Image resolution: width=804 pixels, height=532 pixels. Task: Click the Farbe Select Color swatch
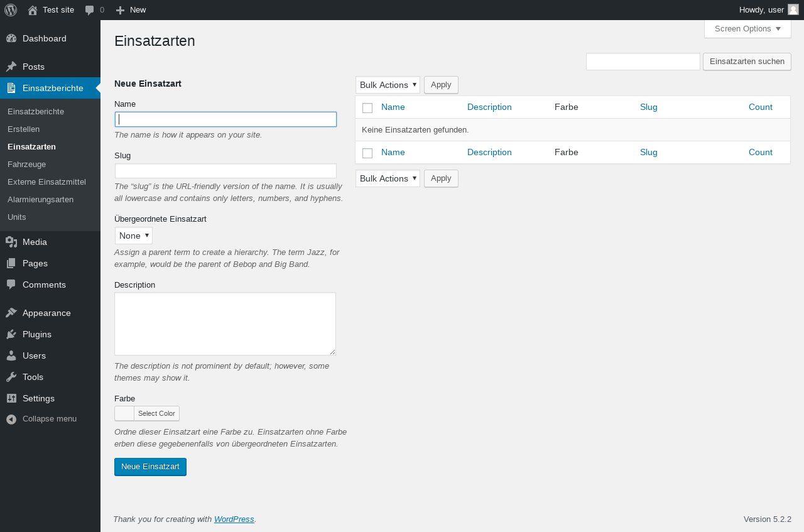click(124, 413)
